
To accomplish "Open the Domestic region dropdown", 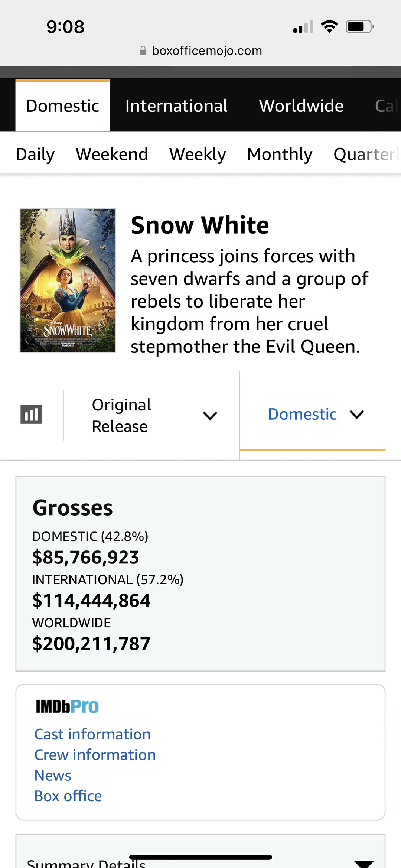I will [316, 414].
